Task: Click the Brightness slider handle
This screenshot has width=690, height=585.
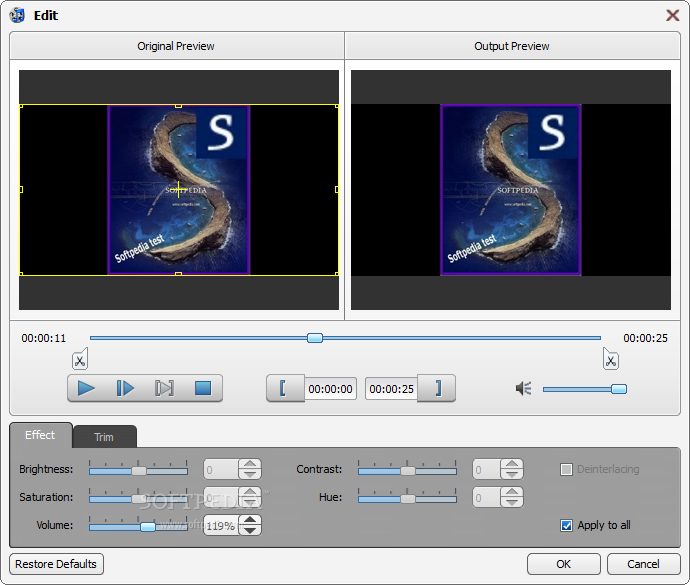Action: click(139, 471)
